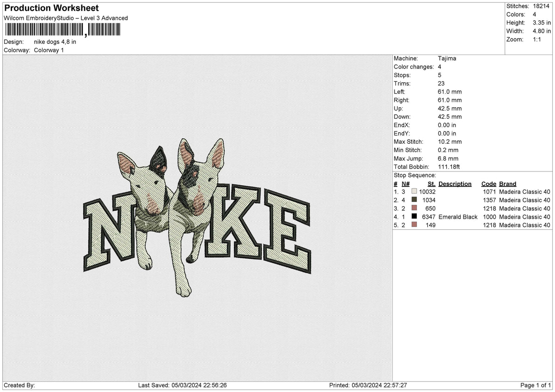The height and width of the screenshot is (392, 555).
Task: Click the design name nike dogs 4,8 in
Action: coord(55,42)
